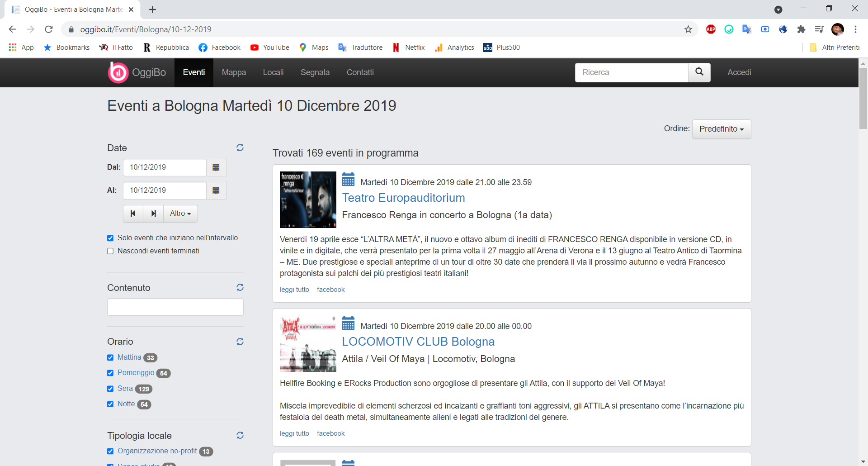Click calendar icon of LOCOMOTIV CLUB event
The height and width of the screenshot is (466, 868).
[x=348, y=323]
